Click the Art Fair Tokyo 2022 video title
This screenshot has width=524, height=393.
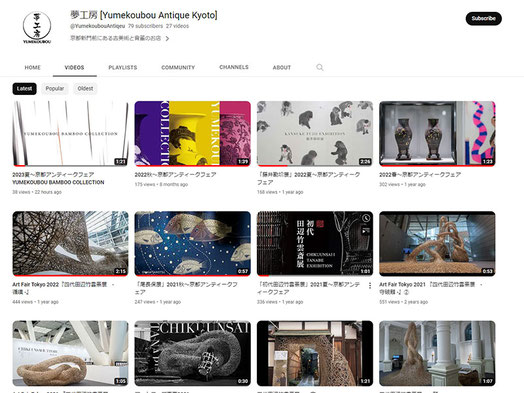[63, 288]
